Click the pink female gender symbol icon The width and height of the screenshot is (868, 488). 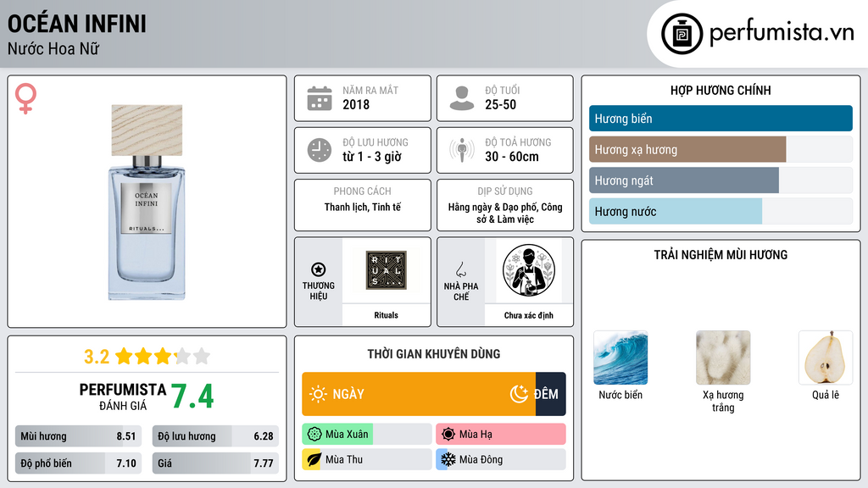click(x=25, y=98)
